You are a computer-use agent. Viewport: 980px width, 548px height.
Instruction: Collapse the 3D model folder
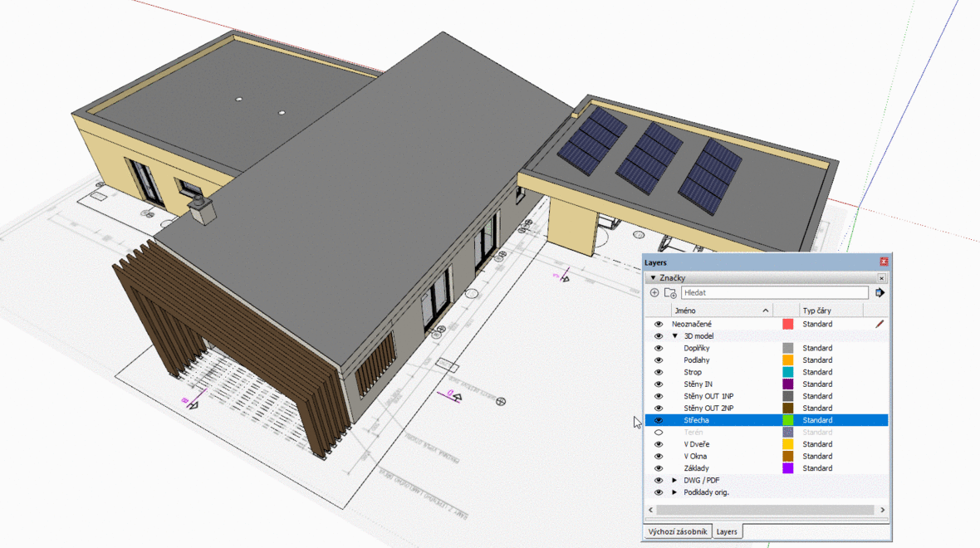675,336
